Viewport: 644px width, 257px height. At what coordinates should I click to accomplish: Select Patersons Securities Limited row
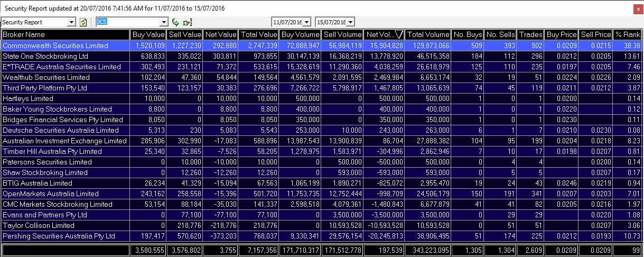point(322,162)
